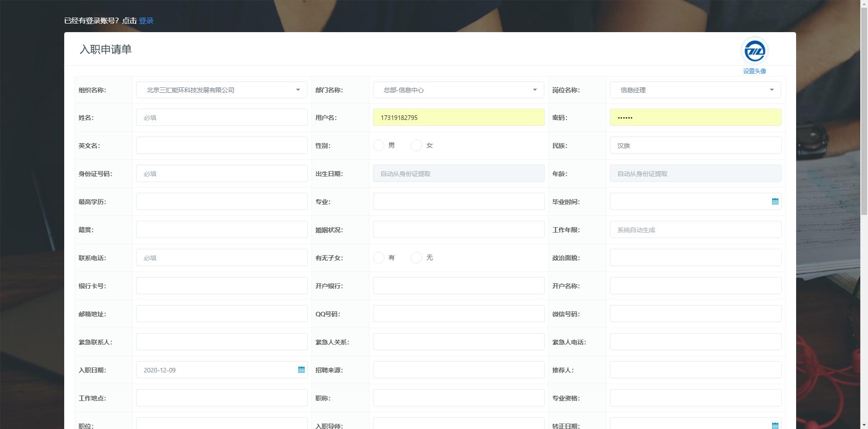The height and width of the screenshot is (429, 868).
Task: Click the 设置头像 link
Action: pos(755,71)
